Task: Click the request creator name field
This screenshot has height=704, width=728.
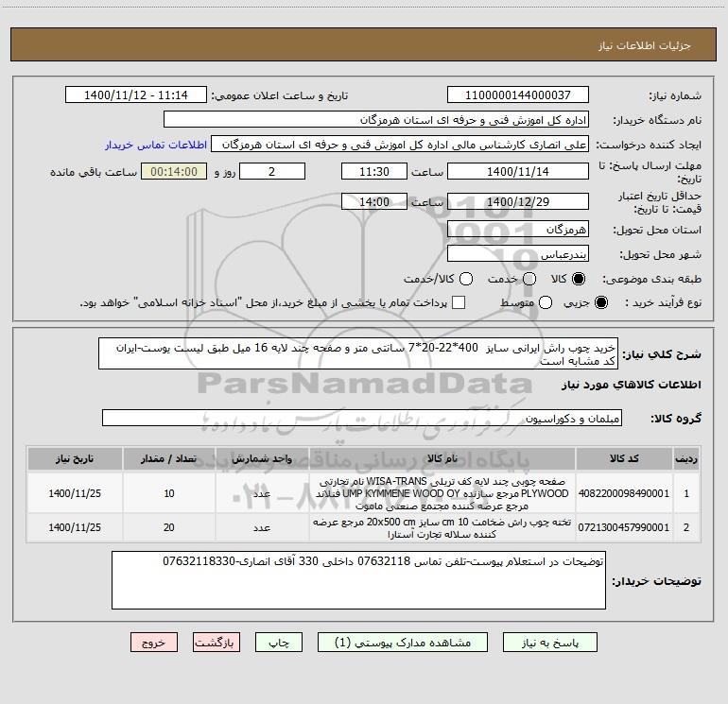Action: (x=400, y=145)
